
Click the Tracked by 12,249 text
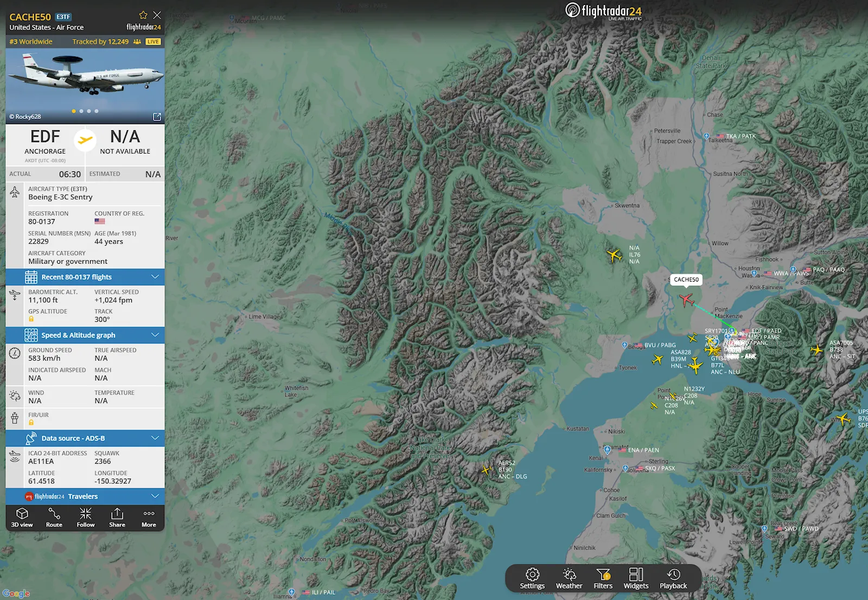(100, 42)
